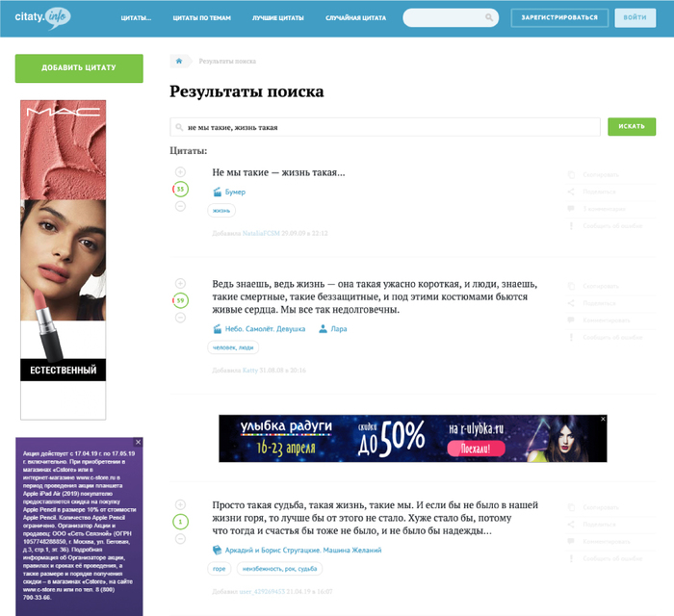Go to ЛУЧШИЕ ЦИТАТЫ

point(278,18)
